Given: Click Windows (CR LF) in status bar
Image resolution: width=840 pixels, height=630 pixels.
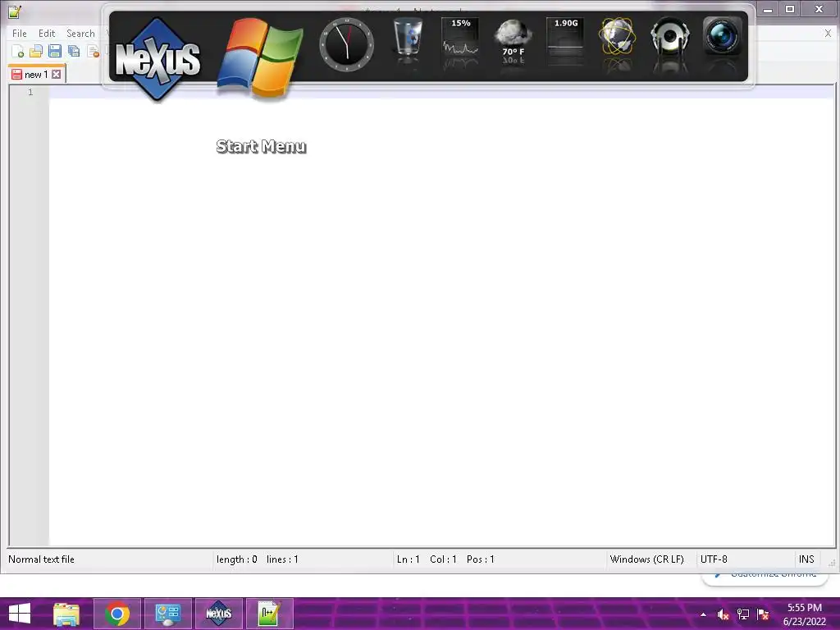Looking at the screenshot, I should click(646, 559).
